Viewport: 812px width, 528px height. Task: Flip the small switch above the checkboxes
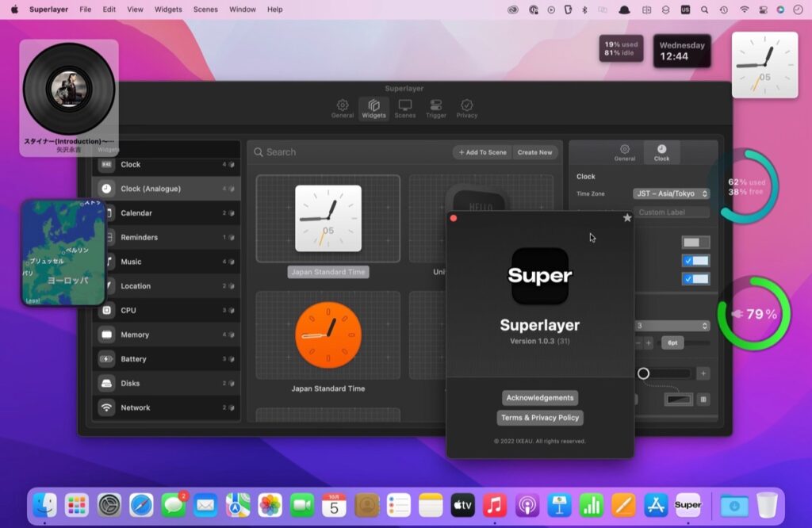tap(695, 242)
